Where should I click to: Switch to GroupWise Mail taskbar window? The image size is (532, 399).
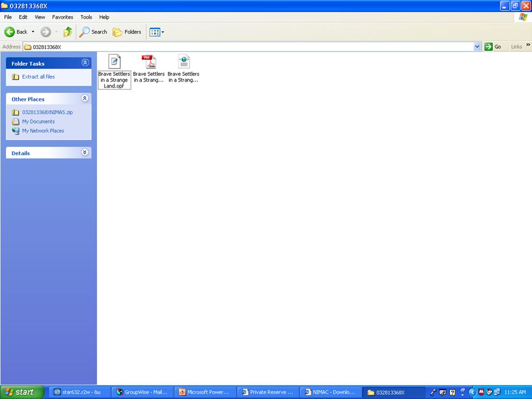[x=142, y=392]
